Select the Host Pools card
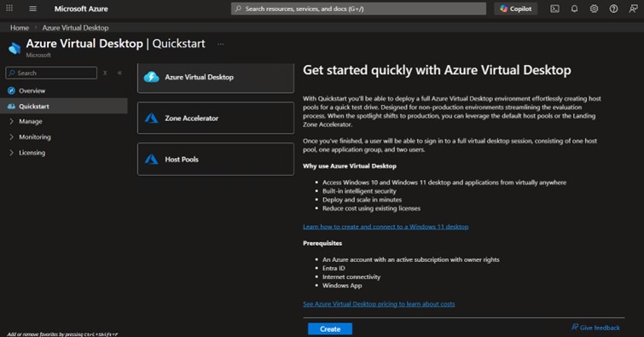The image size is (644, 337). point(216,159)
